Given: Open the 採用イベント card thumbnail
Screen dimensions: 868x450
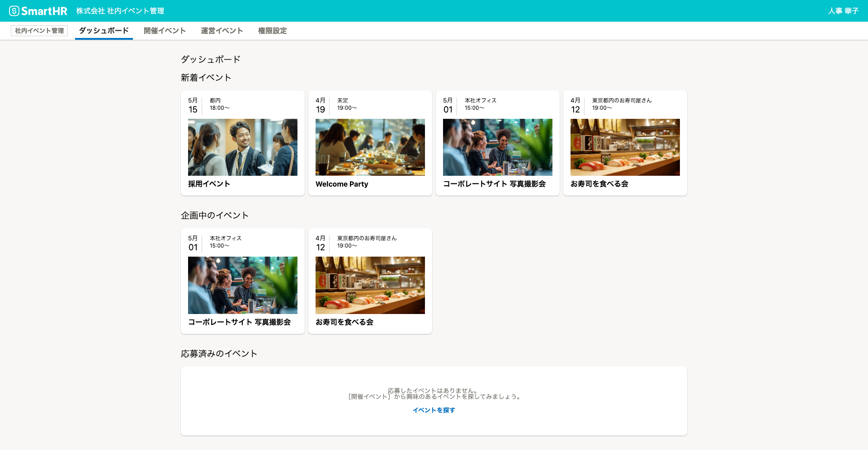Looking at the screenshot, I should pyautogui.click(x=243, y=147).
